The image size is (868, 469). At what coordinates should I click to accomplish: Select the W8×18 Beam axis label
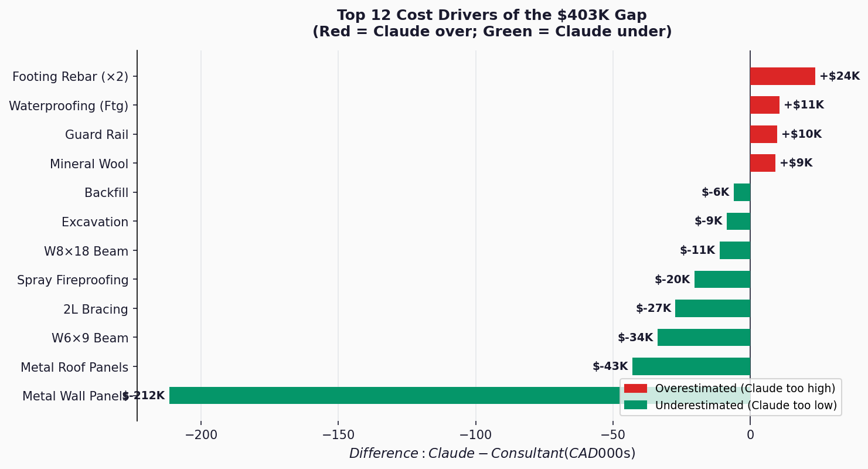point(86,252)
